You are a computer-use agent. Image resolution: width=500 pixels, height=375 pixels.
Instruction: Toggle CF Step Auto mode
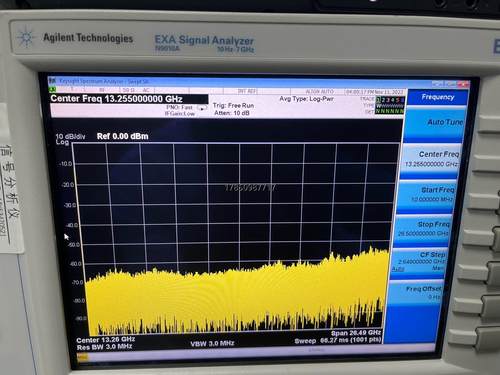click(x=398, y=269)
